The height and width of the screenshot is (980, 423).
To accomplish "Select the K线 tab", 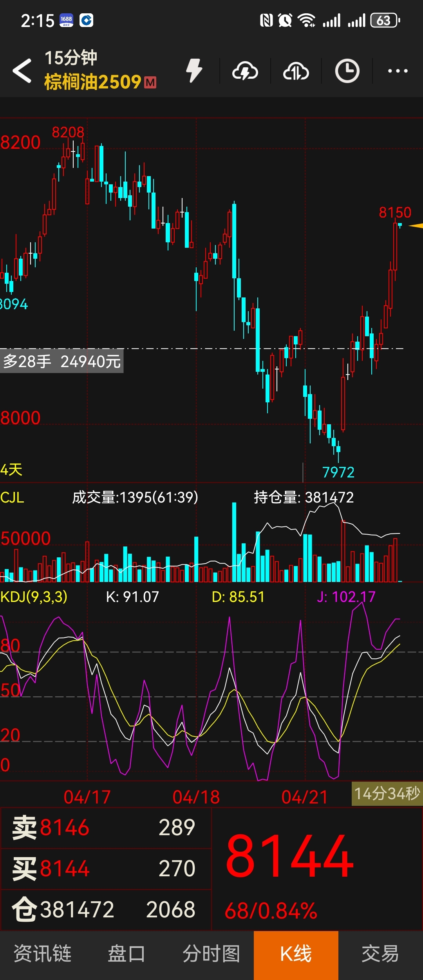I will point(296,955).
